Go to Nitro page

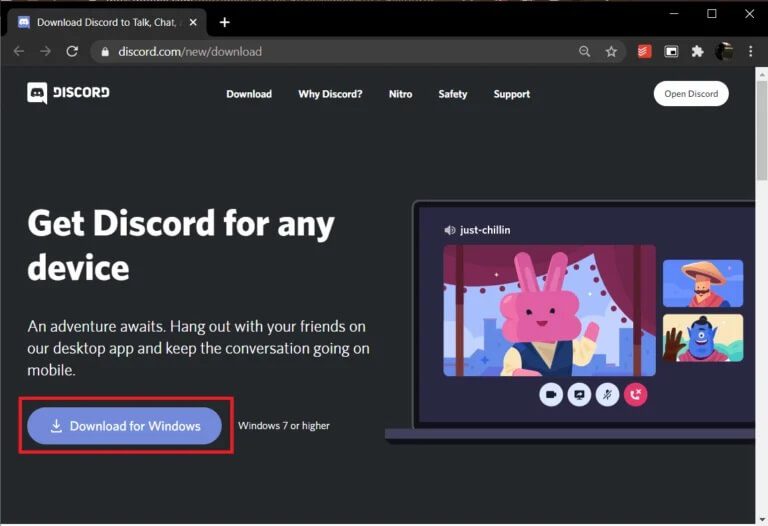[x=400, y=94]
